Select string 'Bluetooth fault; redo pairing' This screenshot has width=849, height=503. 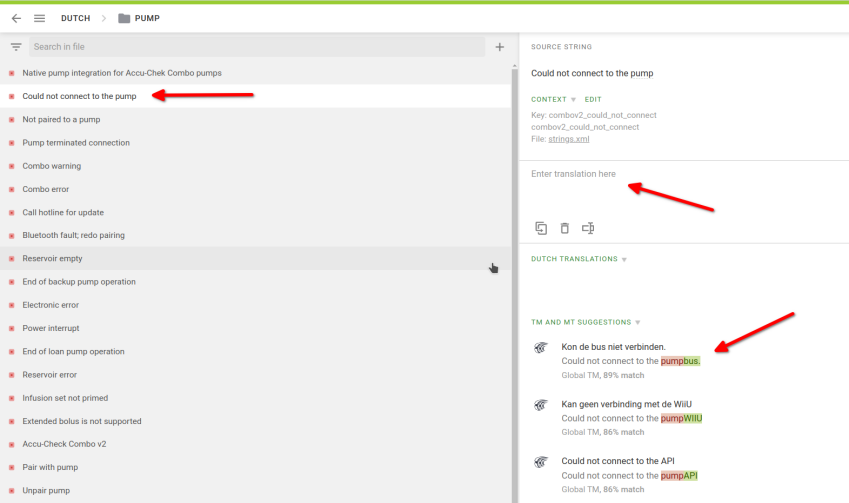coord(73,236)
